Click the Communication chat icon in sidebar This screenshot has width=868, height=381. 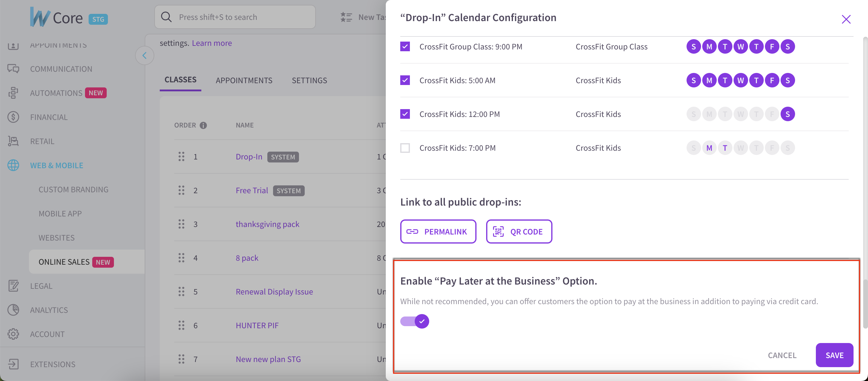coord(13,69)
